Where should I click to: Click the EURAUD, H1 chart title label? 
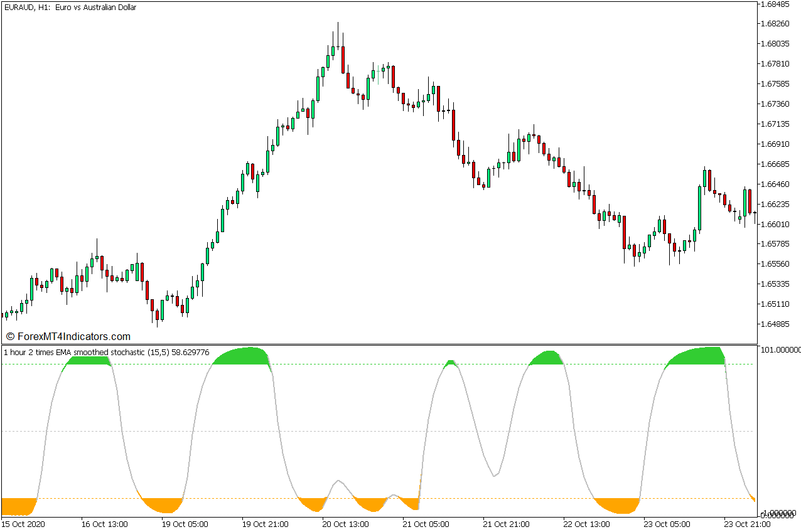[71, 8]
